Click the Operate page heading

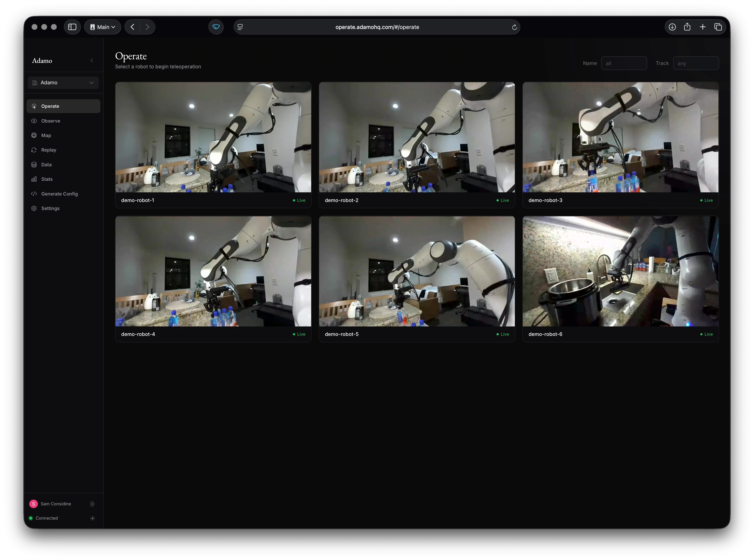click(x=131, y=56)
